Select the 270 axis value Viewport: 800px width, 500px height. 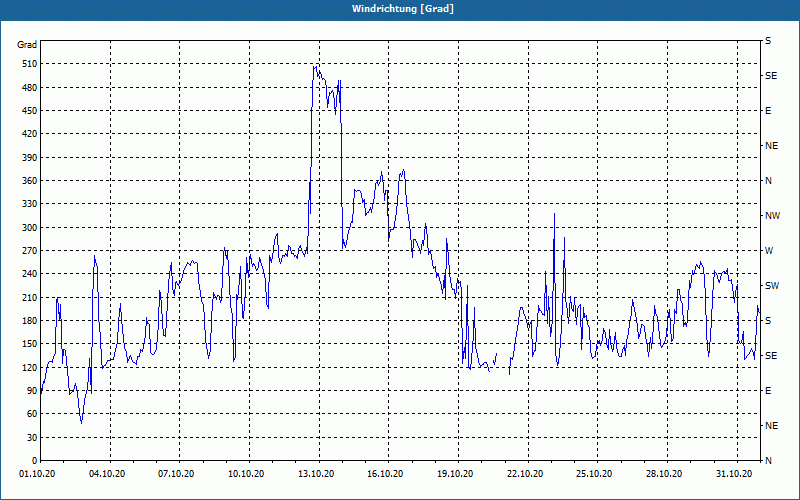point(30,251)
